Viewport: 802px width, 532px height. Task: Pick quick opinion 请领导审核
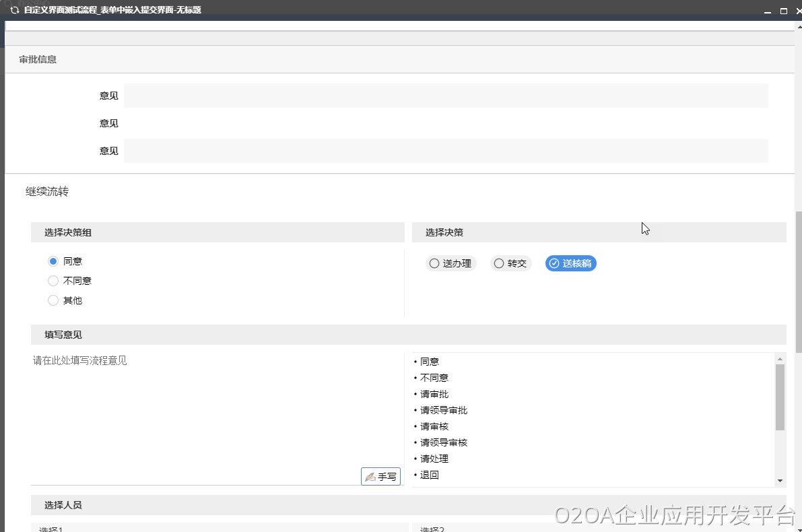coord(443,442)
